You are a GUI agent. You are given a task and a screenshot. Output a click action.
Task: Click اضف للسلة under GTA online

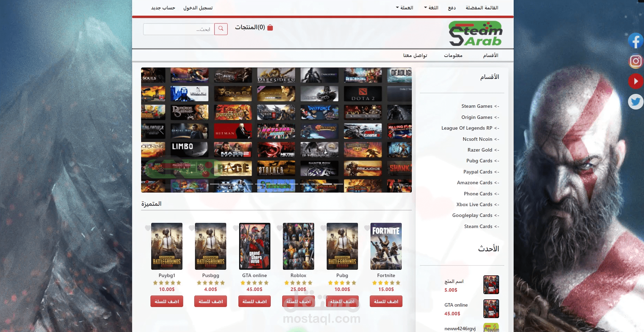254,301
